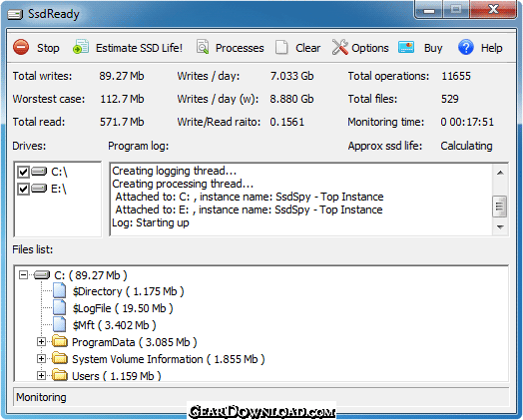The width and height of the screenshot is (523, 420).
Task: Click the 'Attached to: E:' log line
Action: pos(249,210)
